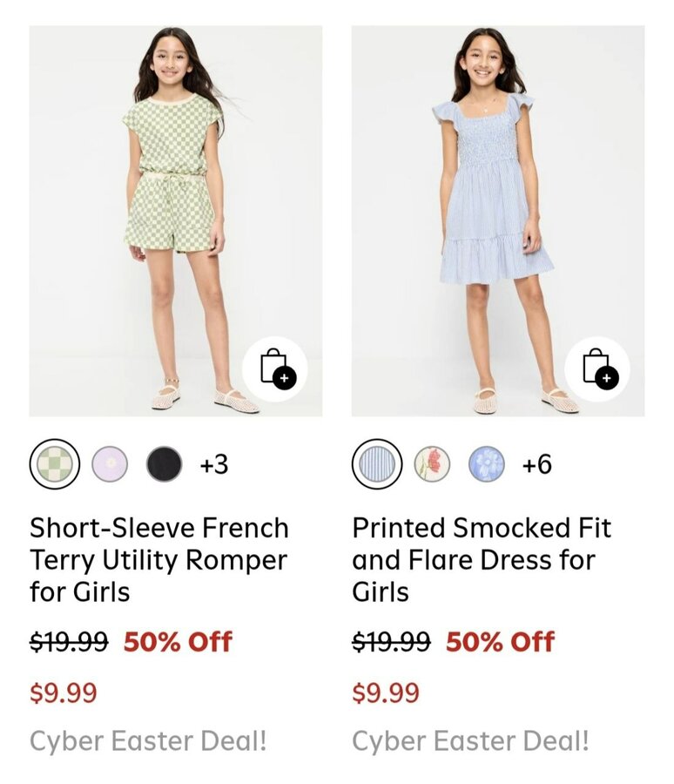Click the dress's 50% Off label

tap(500, 643)
